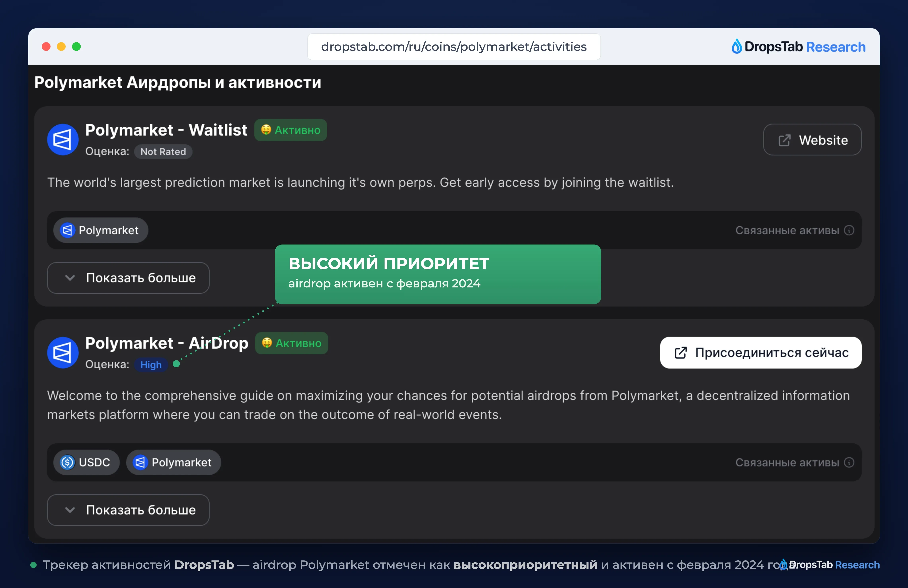Click the Оценка label in Waitlist card
The image size is (908, 588).
(107, 151)
